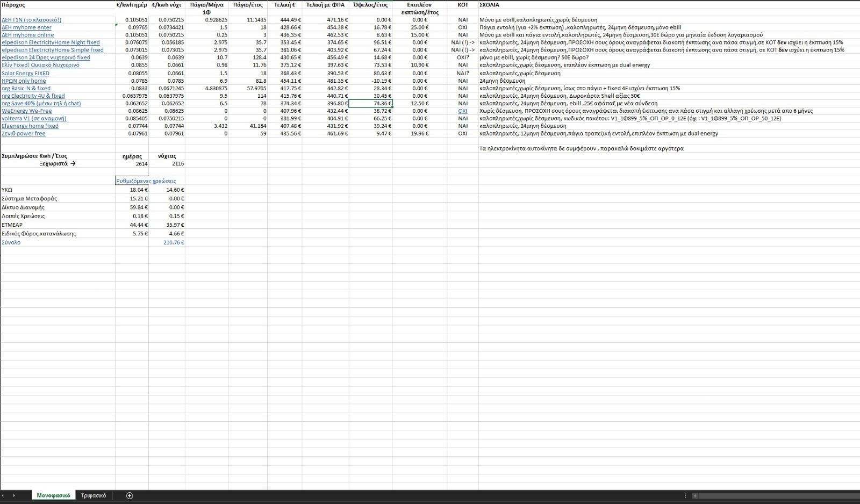
Task: Open the WeEnergy We-Free link
Action: click(x=27, y=111)
